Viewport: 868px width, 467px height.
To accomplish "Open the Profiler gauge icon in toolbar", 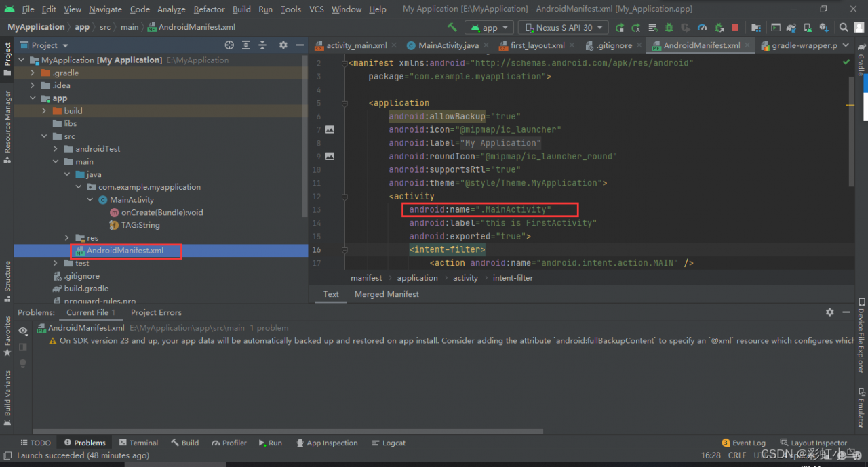I will [702, 27].
